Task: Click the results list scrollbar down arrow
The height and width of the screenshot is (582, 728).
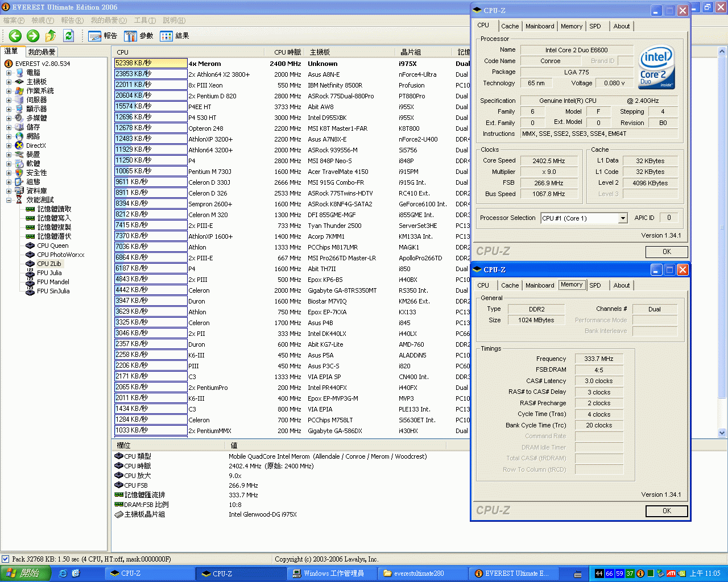Action: pos(722,433)
